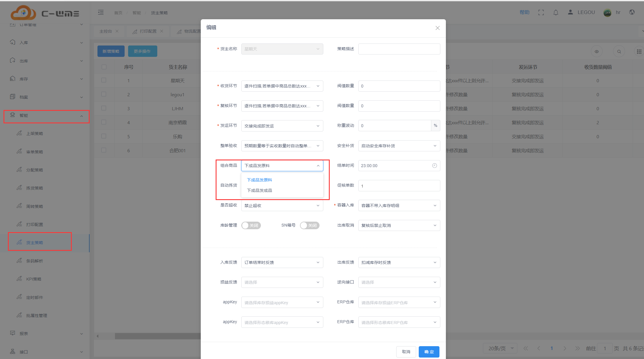Expand the 出库 sidebar menu
This screenshot has width=644, height=359.
(x=45, y=61)
